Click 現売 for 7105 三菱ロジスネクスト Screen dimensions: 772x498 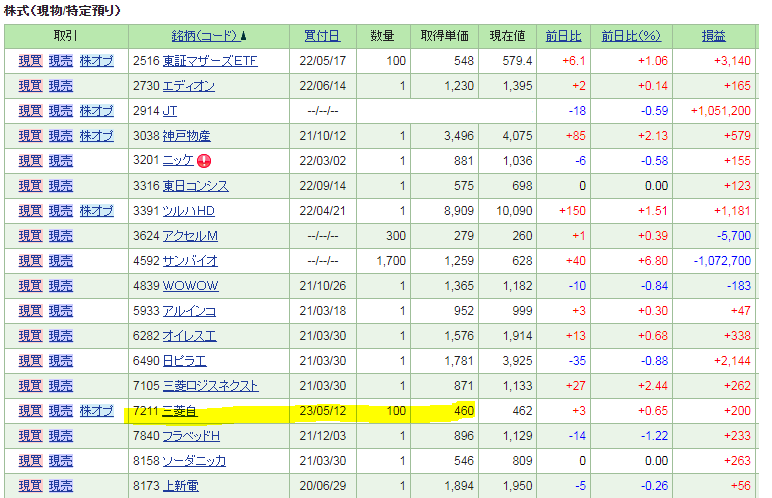61,386
